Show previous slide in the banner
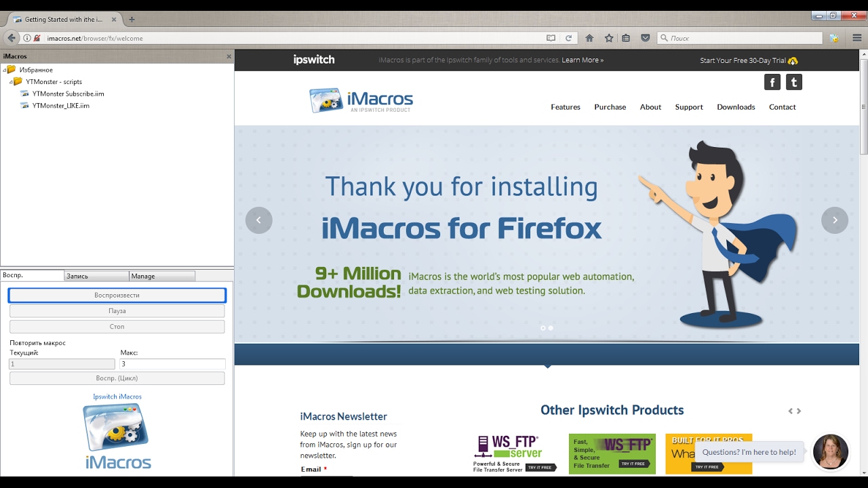The height and width of the screenshot is (488, 868). click(258, 220)
